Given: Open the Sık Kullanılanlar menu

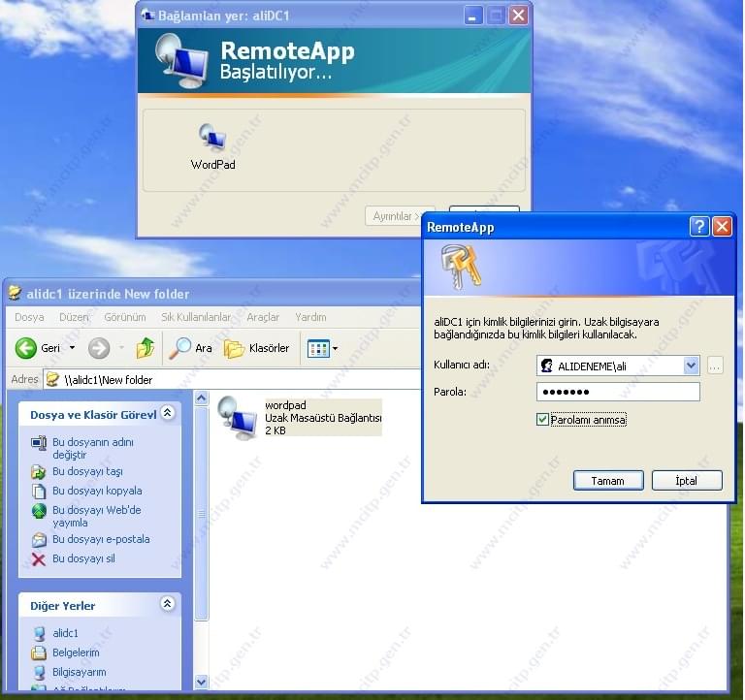Looking at the screenshot, I should click(196, 317).
